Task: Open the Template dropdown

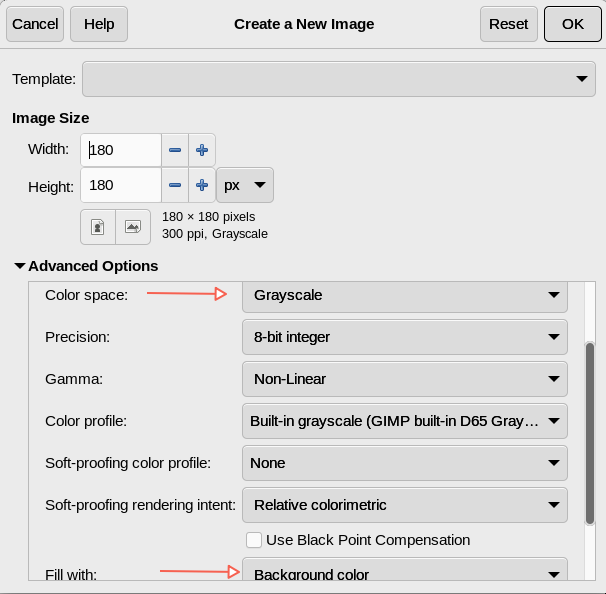Action: tap(338, 79)
